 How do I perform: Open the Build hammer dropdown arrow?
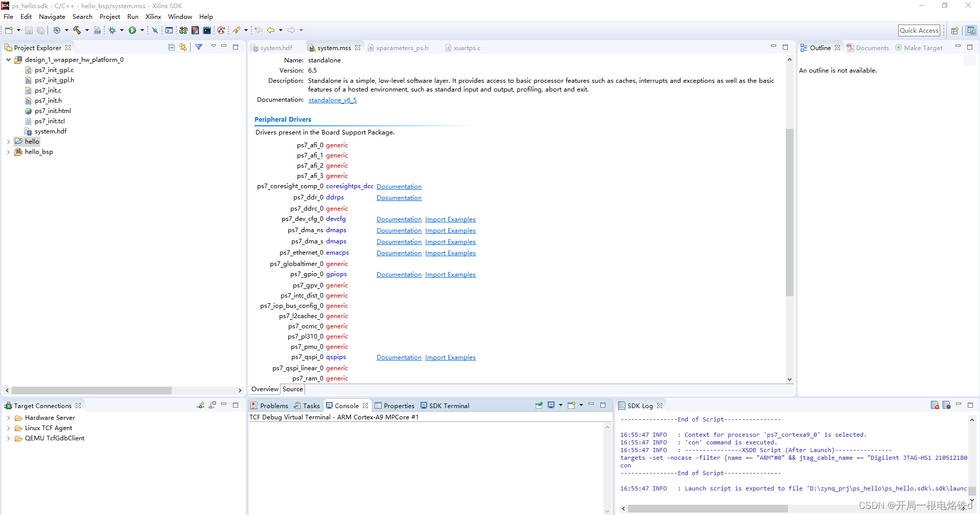pyautogui.click(x=86, y=30)
